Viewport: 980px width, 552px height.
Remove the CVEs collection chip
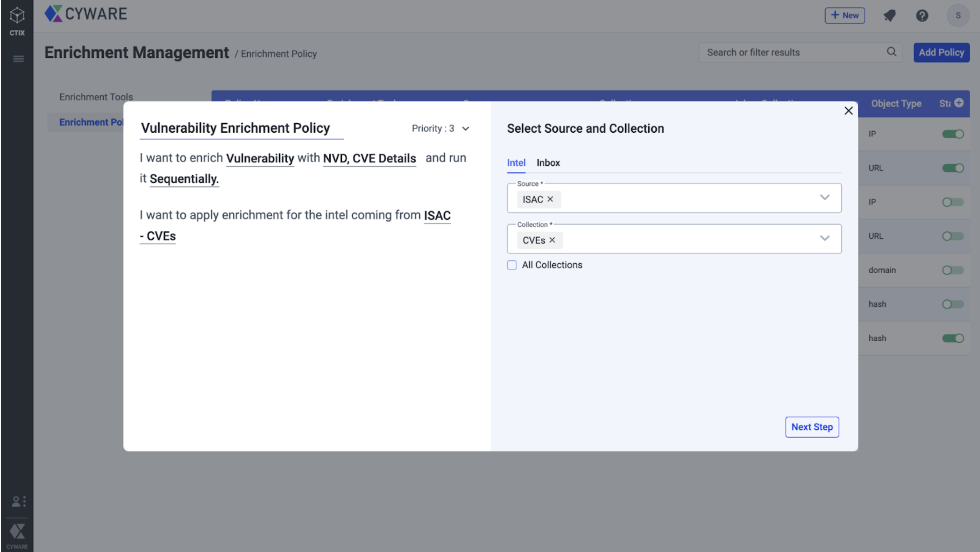point(553,240)
